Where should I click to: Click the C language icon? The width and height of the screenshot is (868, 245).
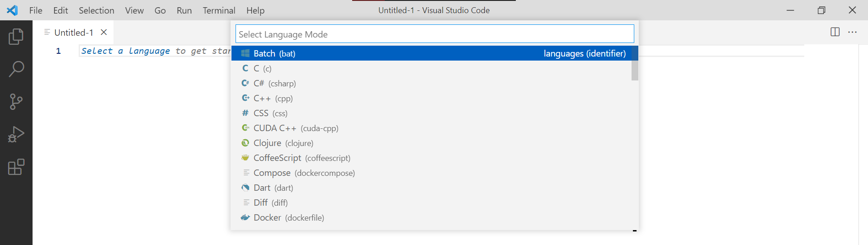(245, 68)
